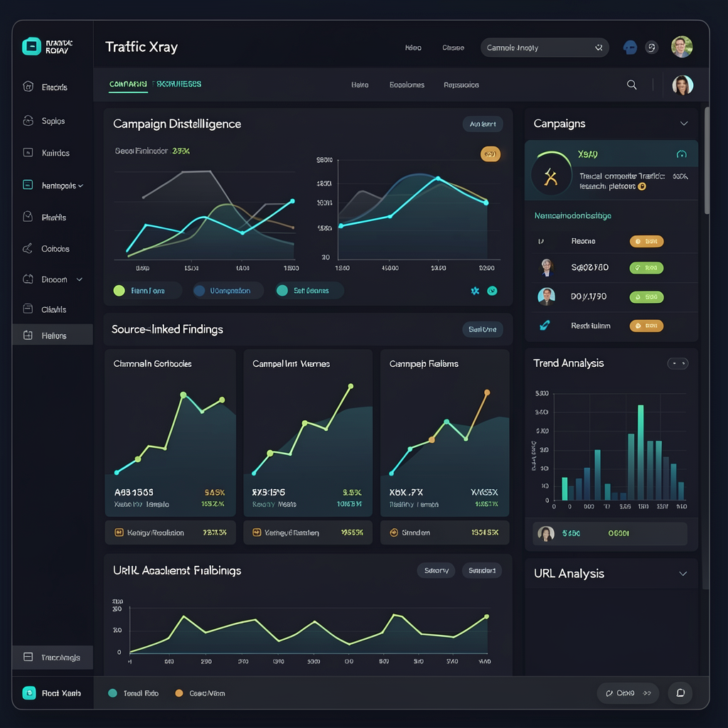
Task: Open the Chimnaln Gorlbocies chart card
Action: coord(171,433)
